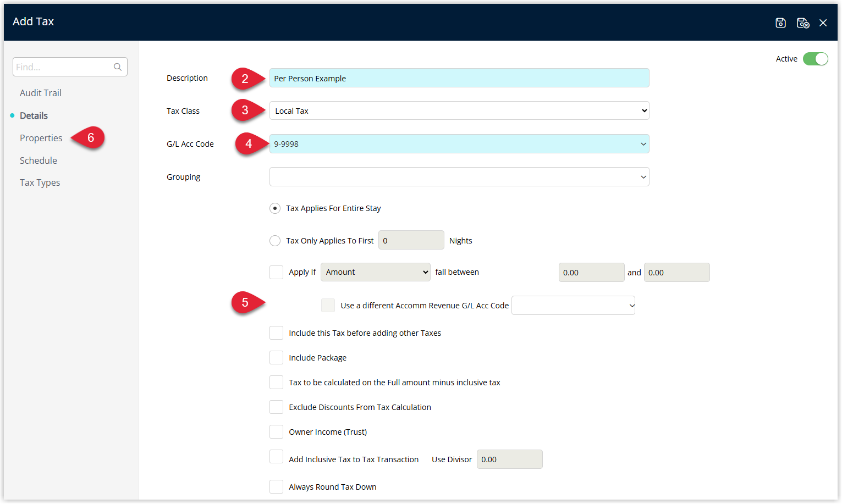
Task: Check Always Round Tax Down
Action: (276, 486)
